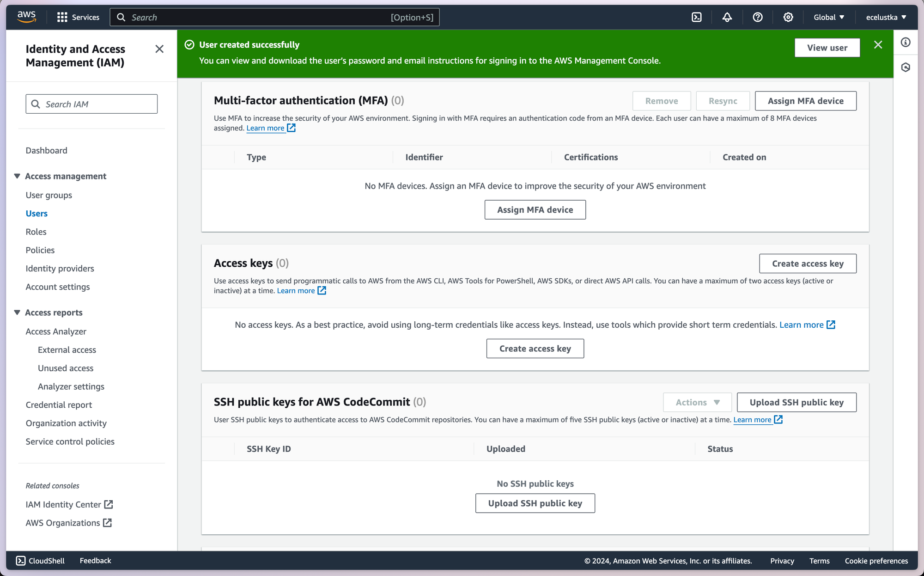Open the external link icon beside IAM Identity Center
924x576 pixels.
click(x=109, y=504)
